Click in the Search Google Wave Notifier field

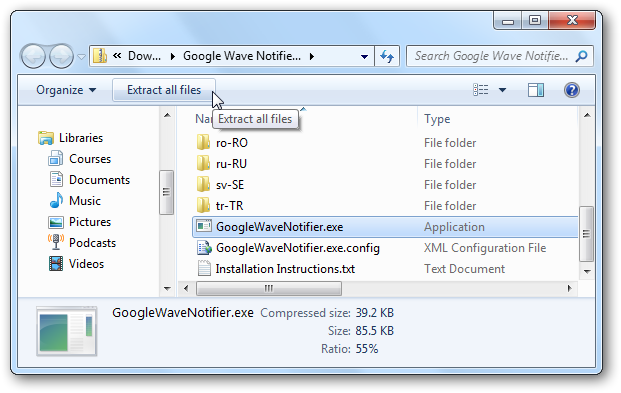point(491,56)
